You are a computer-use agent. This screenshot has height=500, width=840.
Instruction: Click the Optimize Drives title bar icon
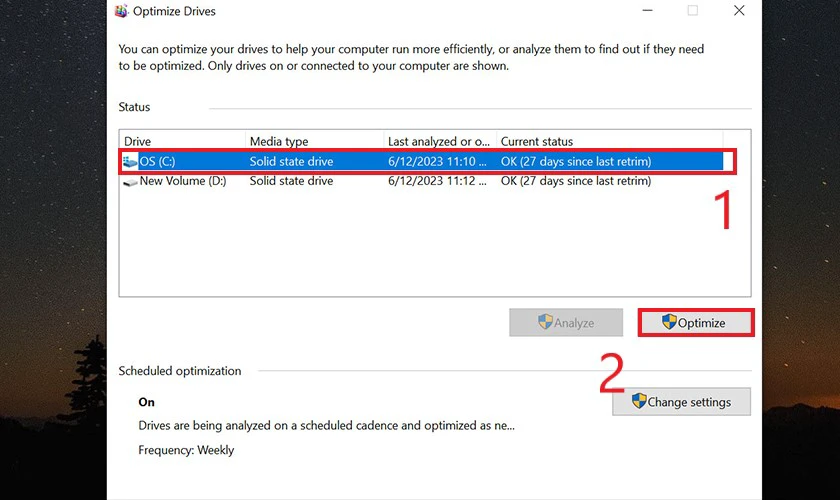tap(122, 11)
